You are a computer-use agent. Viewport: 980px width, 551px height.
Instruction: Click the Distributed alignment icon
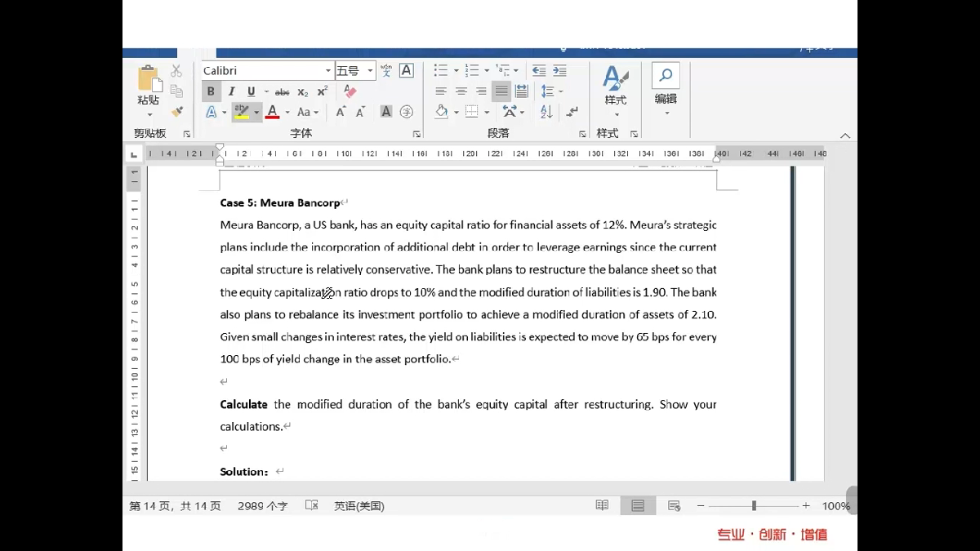click(x=522, y=91)
